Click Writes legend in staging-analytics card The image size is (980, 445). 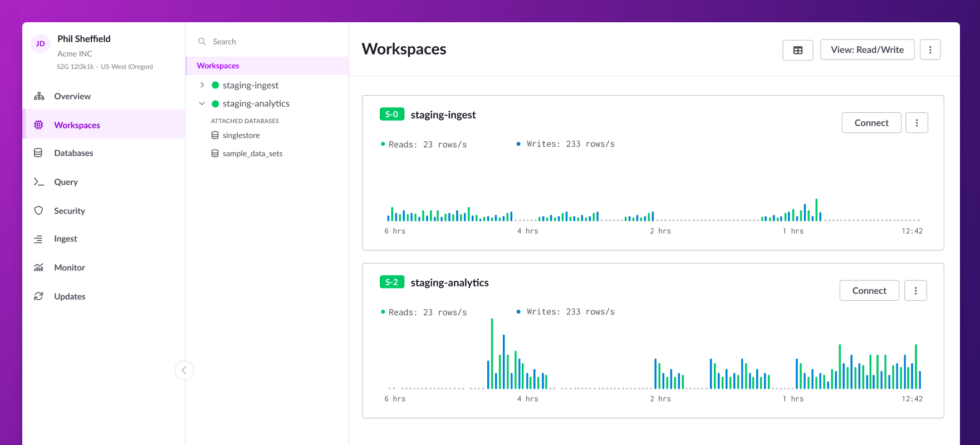pyautogui.click(x=566, y=312)
